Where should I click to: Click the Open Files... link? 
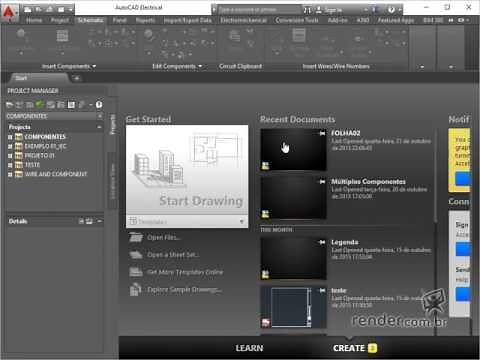coord(164,237)
